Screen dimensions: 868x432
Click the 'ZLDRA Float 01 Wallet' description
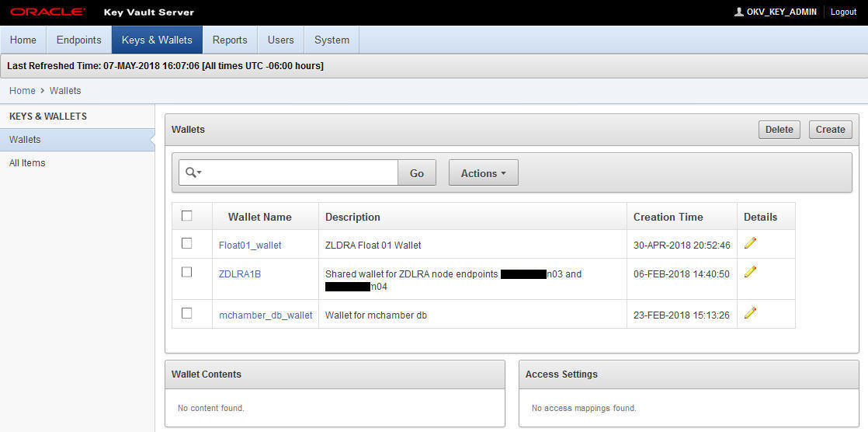tap(373, 245)
